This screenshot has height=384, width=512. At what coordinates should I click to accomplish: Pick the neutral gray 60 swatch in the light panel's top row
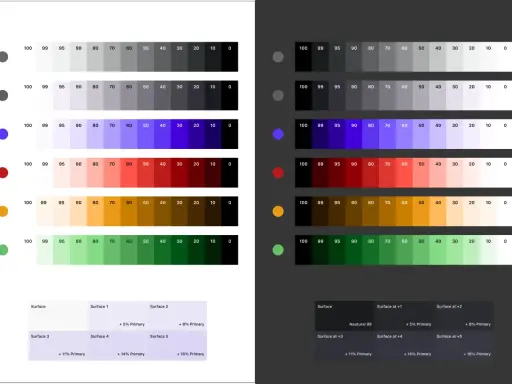pyautogui.click(x=129, y=57)
